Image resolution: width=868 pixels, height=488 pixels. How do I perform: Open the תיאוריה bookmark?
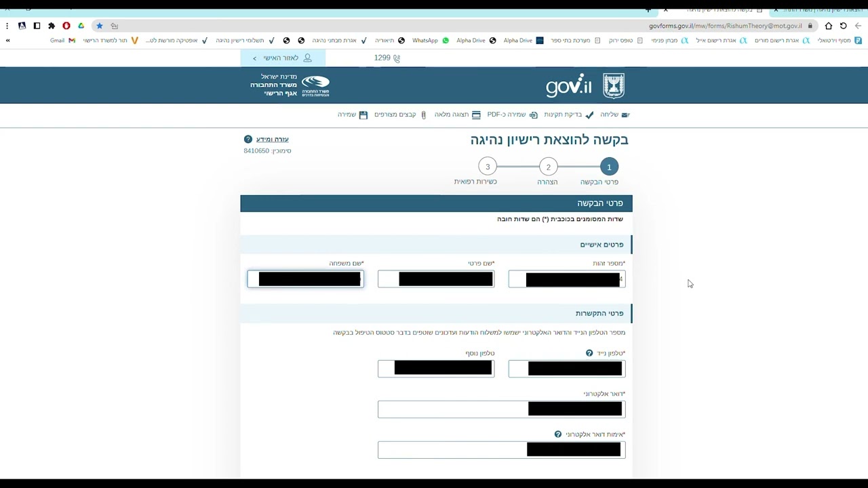[389, 41]
